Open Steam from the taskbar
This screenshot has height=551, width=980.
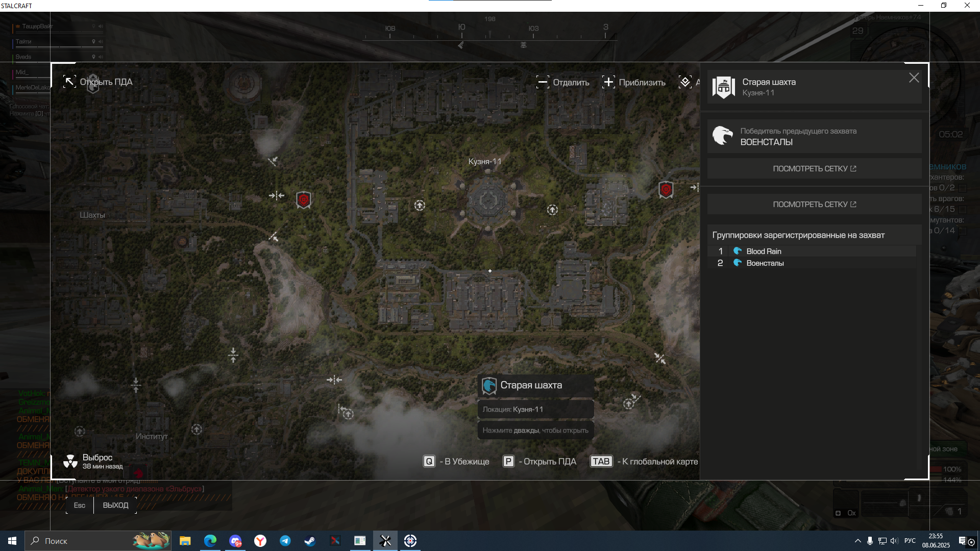point(310,541)
